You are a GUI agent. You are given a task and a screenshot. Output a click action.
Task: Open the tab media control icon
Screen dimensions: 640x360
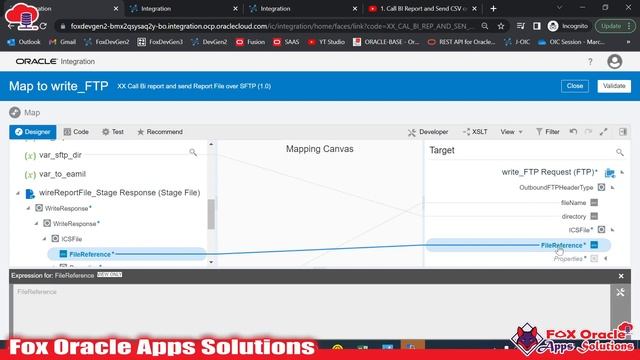tap(520, 26)
